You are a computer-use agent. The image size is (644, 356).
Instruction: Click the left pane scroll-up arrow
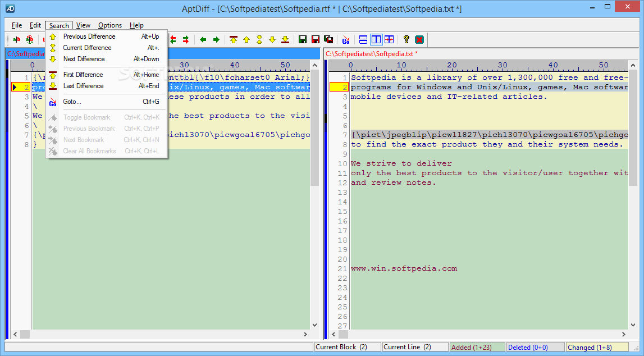[314, 65]
